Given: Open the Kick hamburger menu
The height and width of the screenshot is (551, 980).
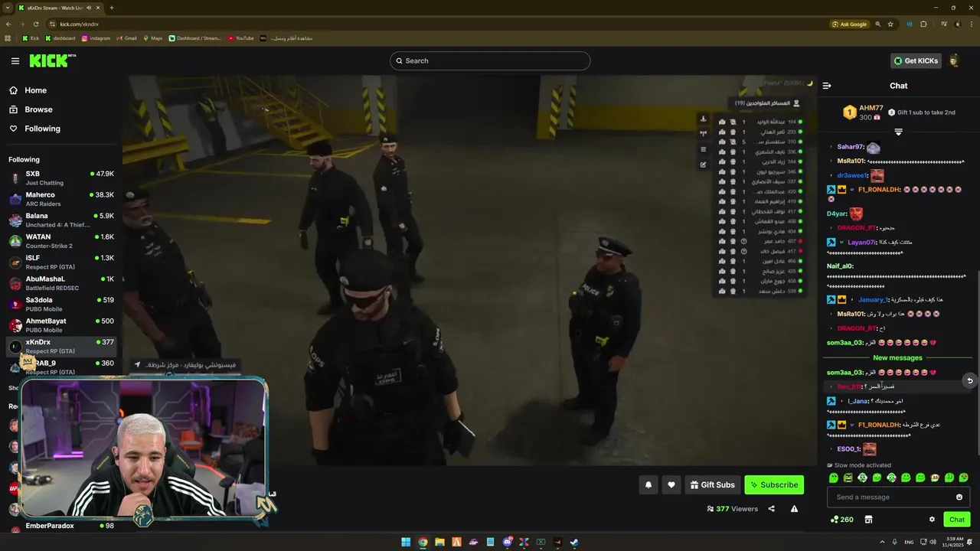Looking at the screenshot, I should [x=15, y=60].
